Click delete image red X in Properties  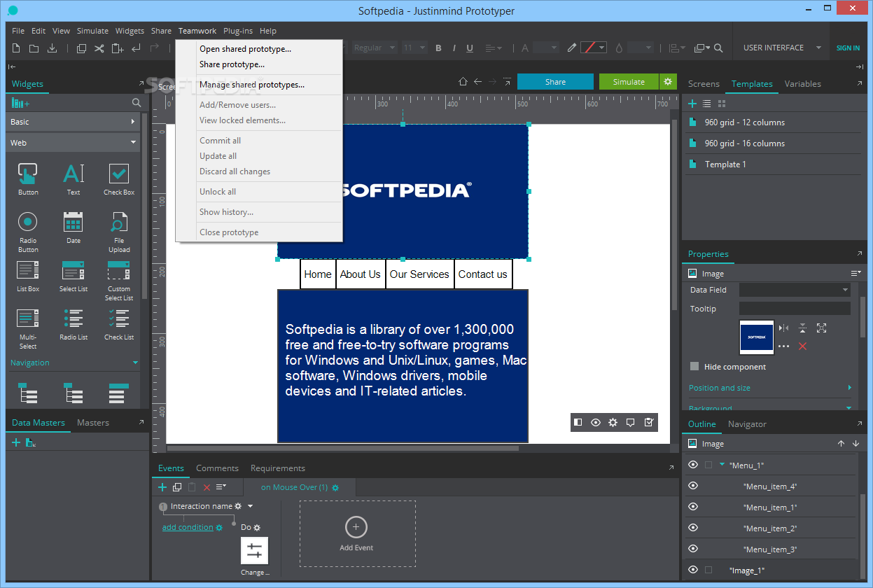(802, 346)
